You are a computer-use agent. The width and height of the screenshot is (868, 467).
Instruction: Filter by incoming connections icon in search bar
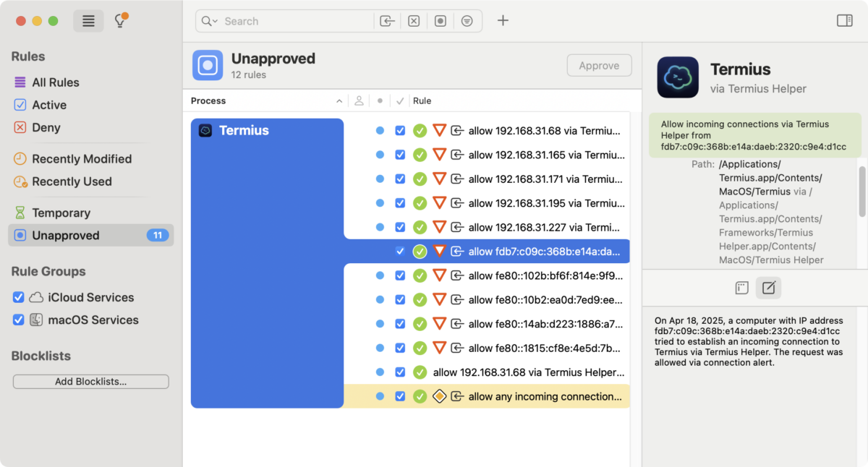point(387,21)
